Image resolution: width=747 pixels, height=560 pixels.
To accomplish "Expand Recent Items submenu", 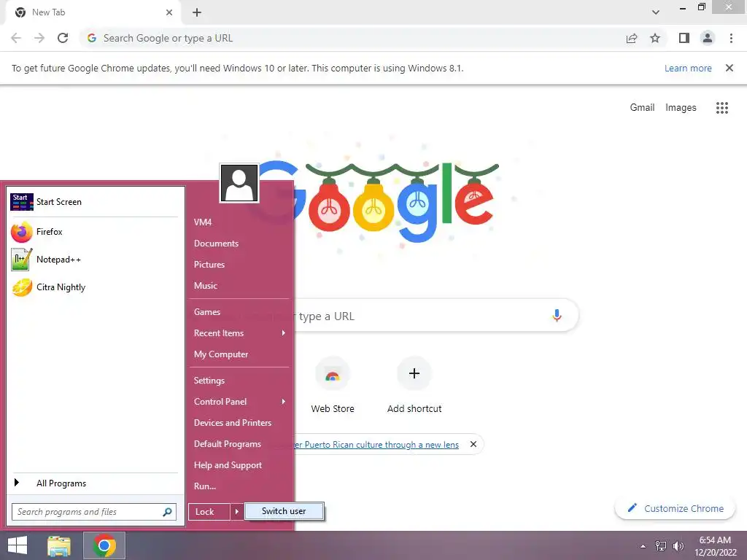I will click(239, 333).
